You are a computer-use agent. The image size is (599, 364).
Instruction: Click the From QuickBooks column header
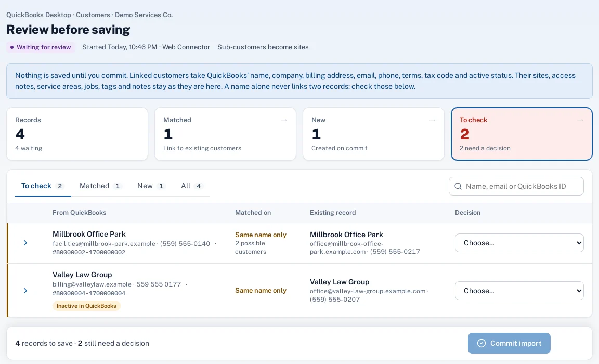point(80,213)
